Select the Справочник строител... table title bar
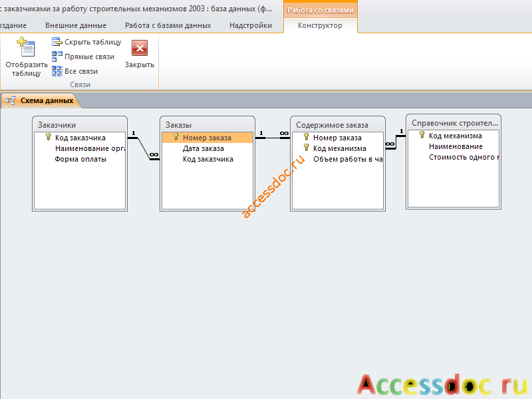 [x=454, y=123]
